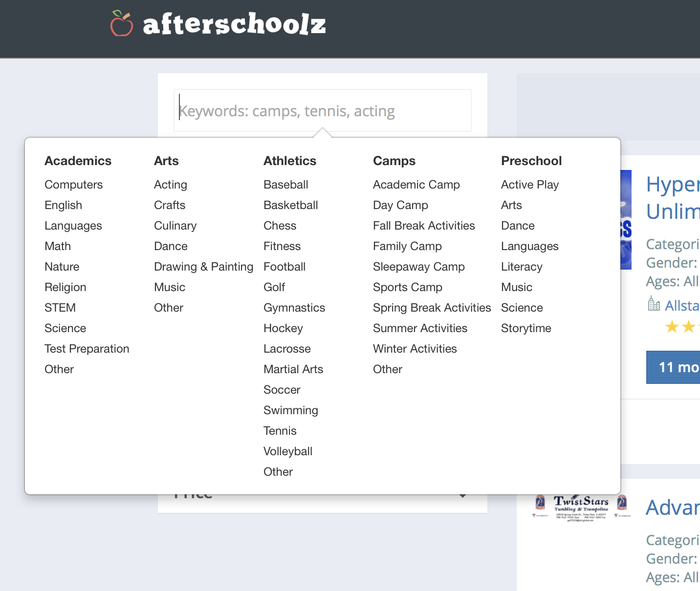Choose Sleepaway Camp under Camps
Viewport: 700px width, 591px height.
[x=418, y=267]
